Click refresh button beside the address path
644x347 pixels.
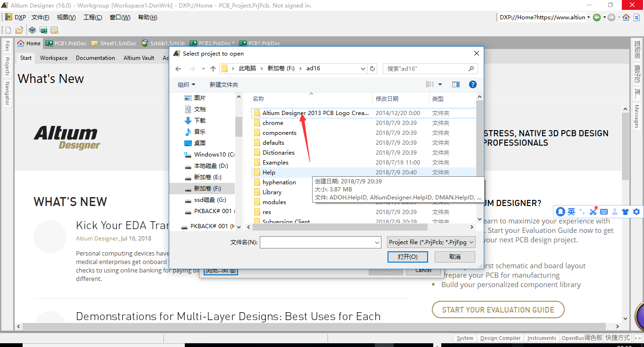coord(372,69)
